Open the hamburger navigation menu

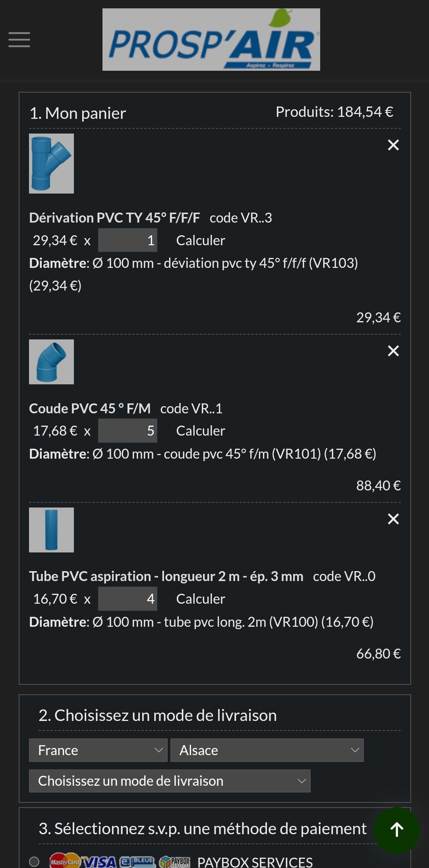(19, 40)
